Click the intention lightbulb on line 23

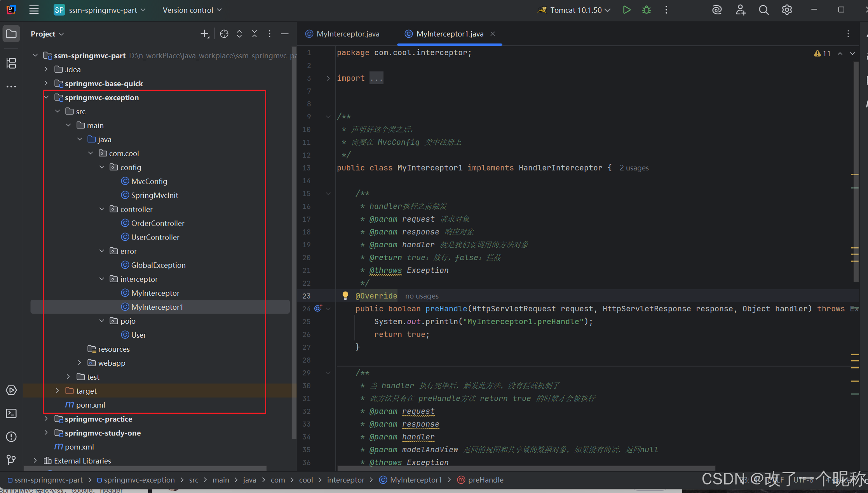click(x=345, y=296)
